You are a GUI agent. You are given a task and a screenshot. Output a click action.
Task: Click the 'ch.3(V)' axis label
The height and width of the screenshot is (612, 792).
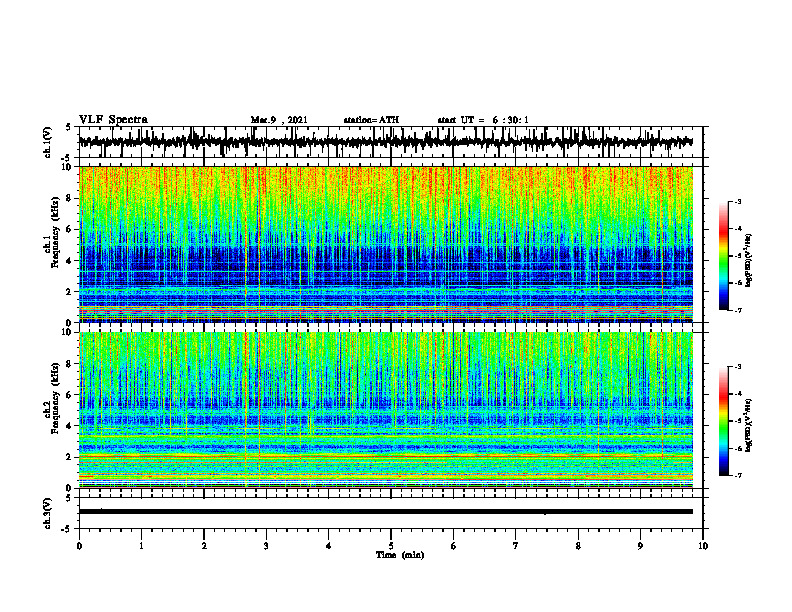48,513
